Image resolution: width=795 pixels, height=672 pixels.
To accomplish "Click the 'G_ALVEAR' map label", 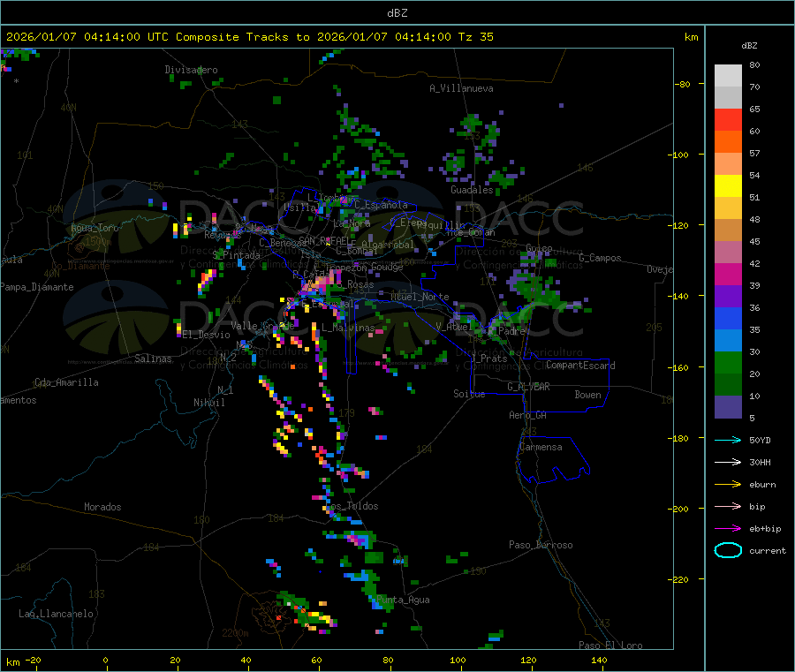I will point(528,387).
